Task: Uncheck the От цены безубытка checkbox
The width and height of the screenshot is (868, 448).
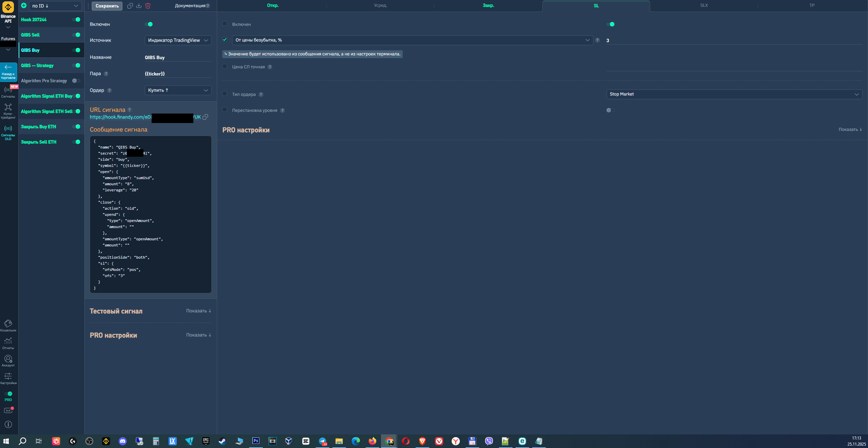Action: (x=225, y=40)
